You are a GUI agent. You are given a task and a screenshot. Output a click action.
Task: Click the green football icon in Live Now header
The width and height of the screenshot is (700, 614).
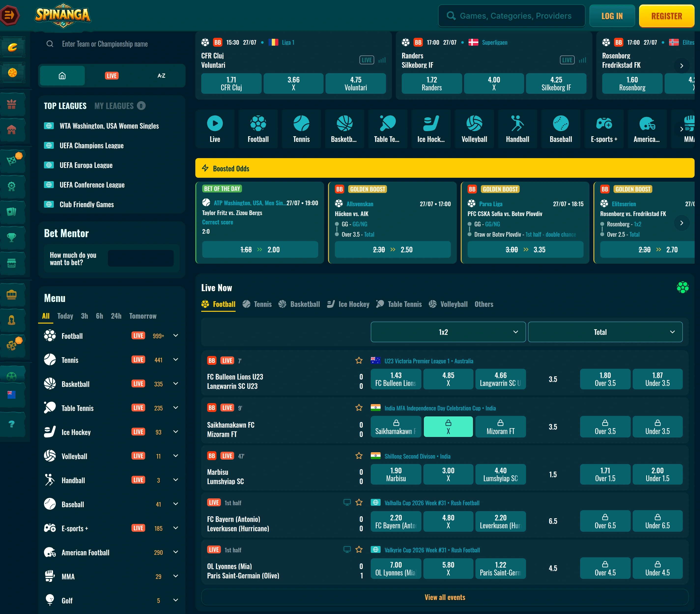pos(682,287)
